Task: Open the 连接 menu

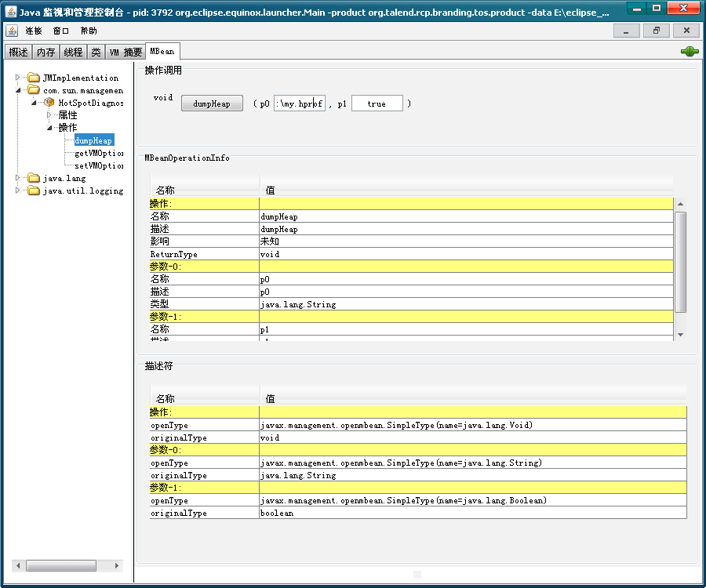Action: point(34,31)
